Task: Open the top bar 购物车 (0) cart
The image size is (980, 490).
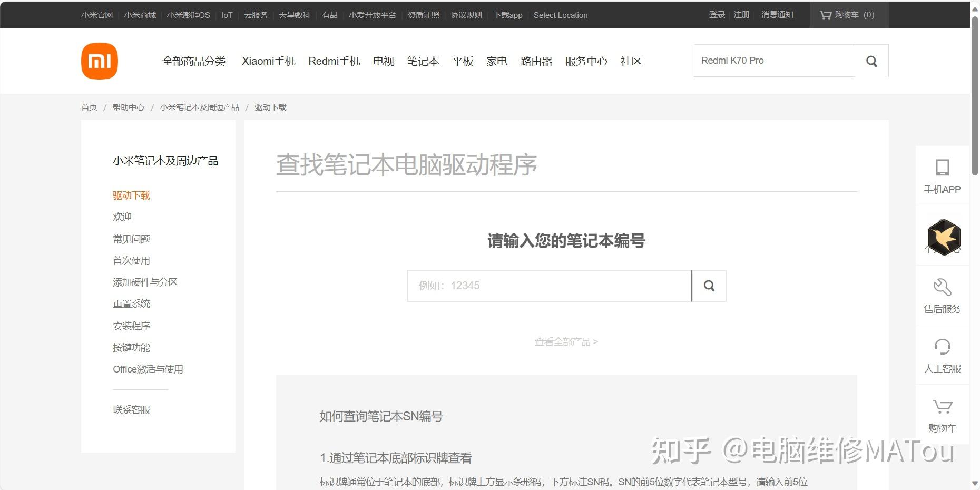Action: pos(848,15)
